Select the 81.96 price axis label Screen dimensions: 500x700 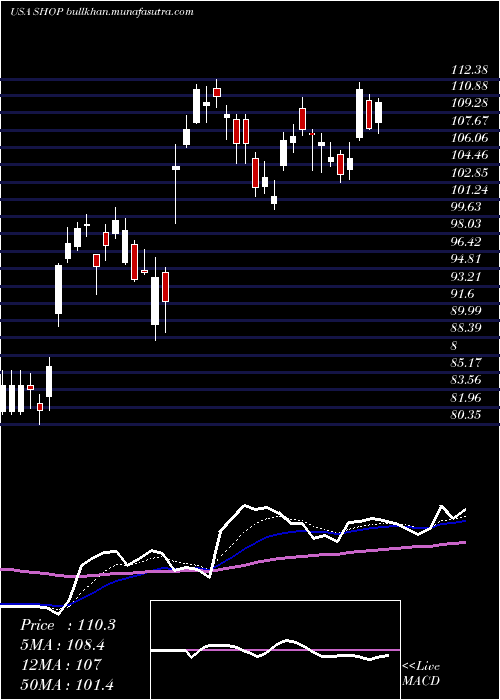pyautogui.click(x=466, y=398)
